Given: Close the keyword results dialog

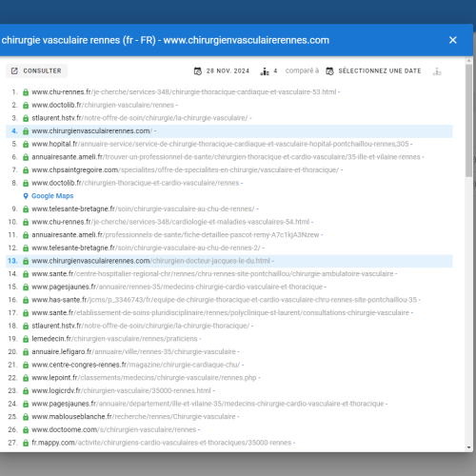Looking at the screenshot, I should pos(453,40).
